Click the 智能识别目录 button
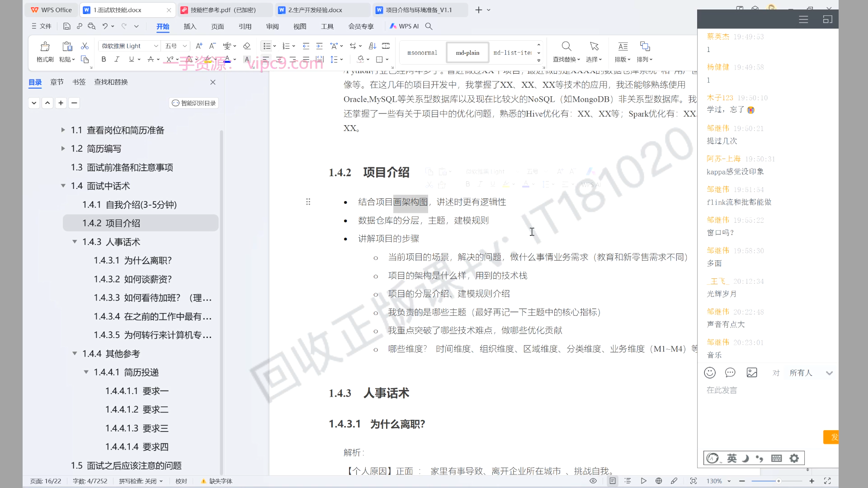The height and width of the screenshot is (488, 868). (x=194, y=103)
